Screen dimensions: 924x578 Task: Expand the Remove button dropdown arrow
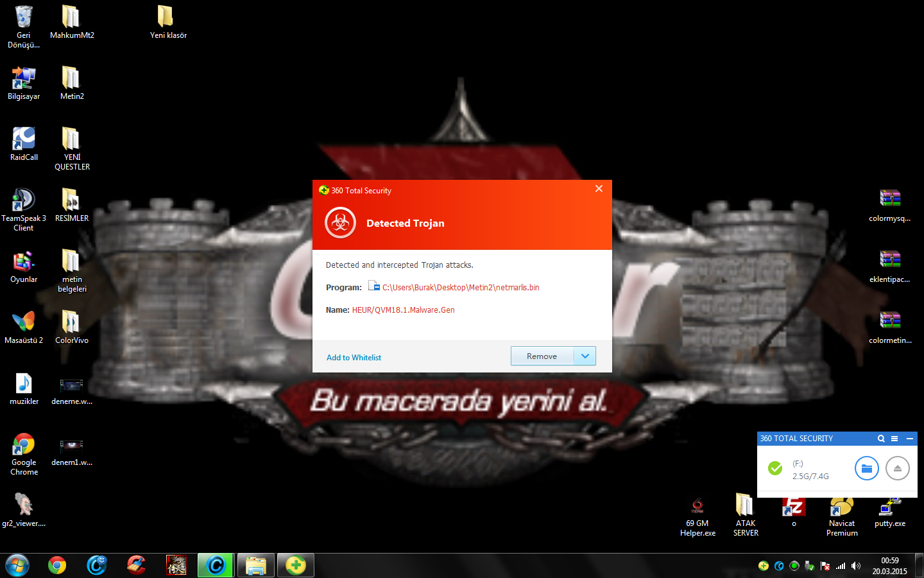click(585, 356)
